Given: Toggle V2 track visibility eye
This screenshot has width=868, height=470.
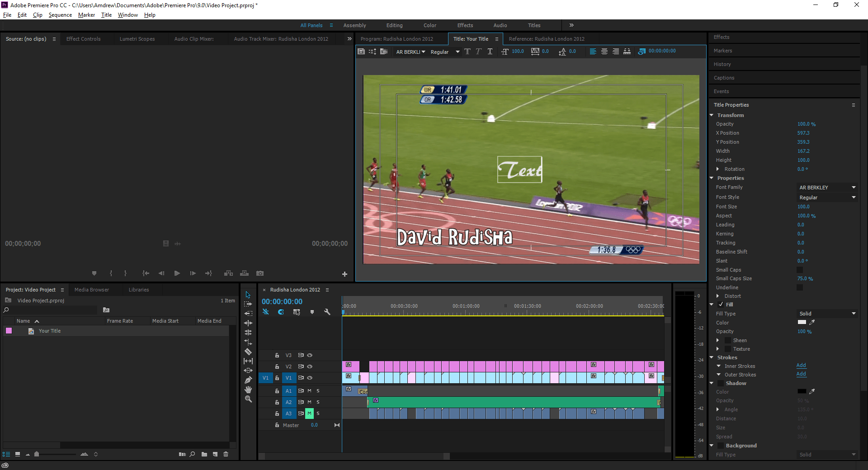Looking at the screenshot, I should coord(310,367).
